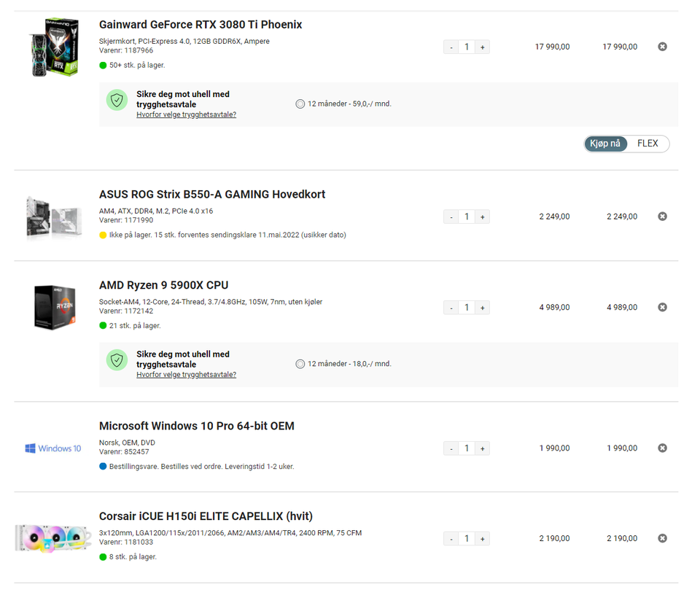
Task: Click the Windows 10 logo image
Action: 53,448
